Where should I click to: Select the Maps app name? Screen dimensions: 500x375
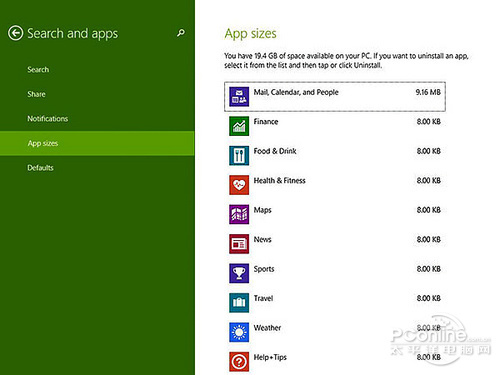pyautogui.click(x=262, y=210)
